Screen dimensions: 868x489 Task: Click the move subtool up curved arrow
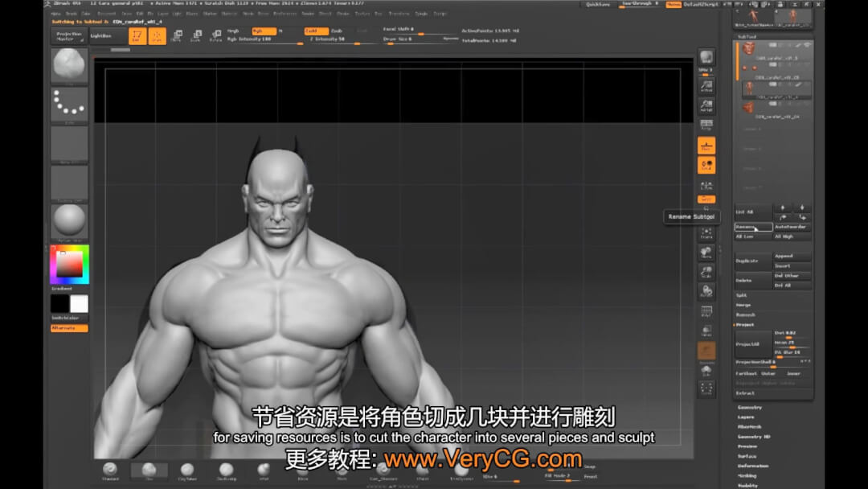[x=783, y=217]
